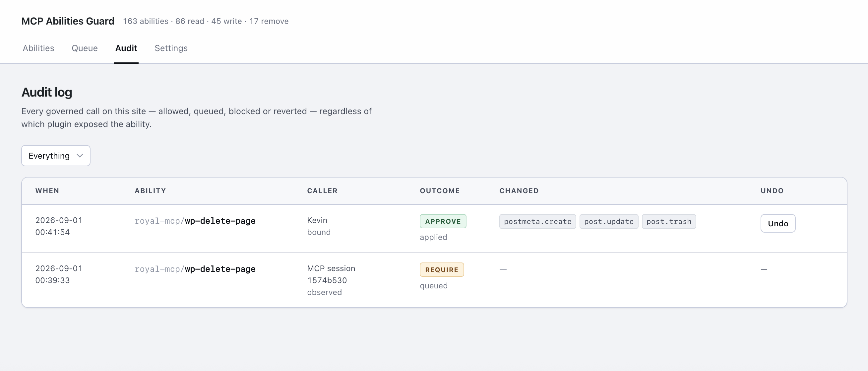Click the wp-delete-page ability at 00:39:33
Screen dimensions: 868x371
(195, 269)
